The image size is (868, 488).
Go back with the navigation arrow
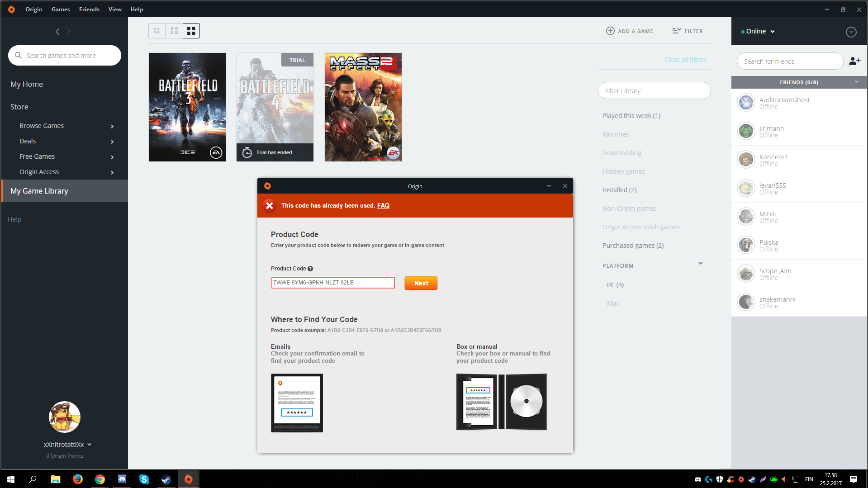coord(57,32)
